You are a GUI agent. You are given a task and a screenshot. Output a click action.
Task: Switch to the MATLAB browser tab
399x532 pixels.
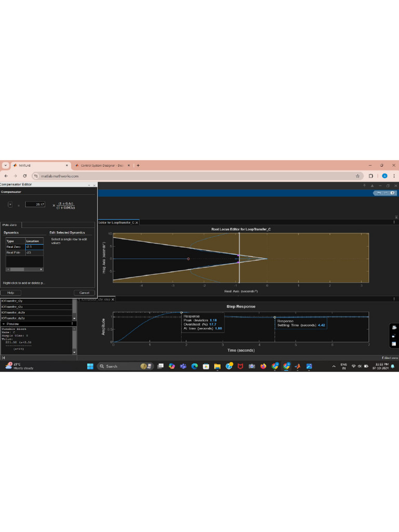pos(41,165)
